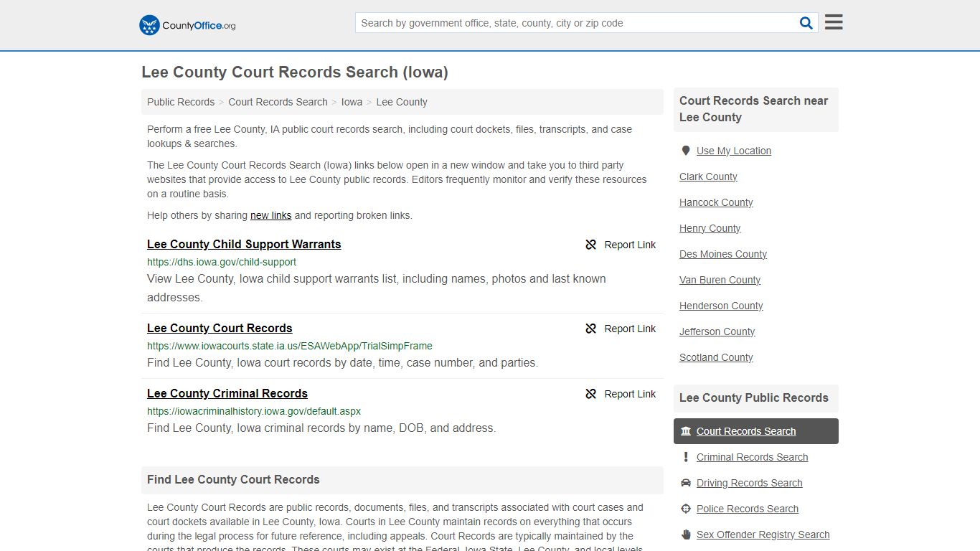Open Lee County Child Support Warrants
The image size is (980, 551).
(x=244, y=244)
